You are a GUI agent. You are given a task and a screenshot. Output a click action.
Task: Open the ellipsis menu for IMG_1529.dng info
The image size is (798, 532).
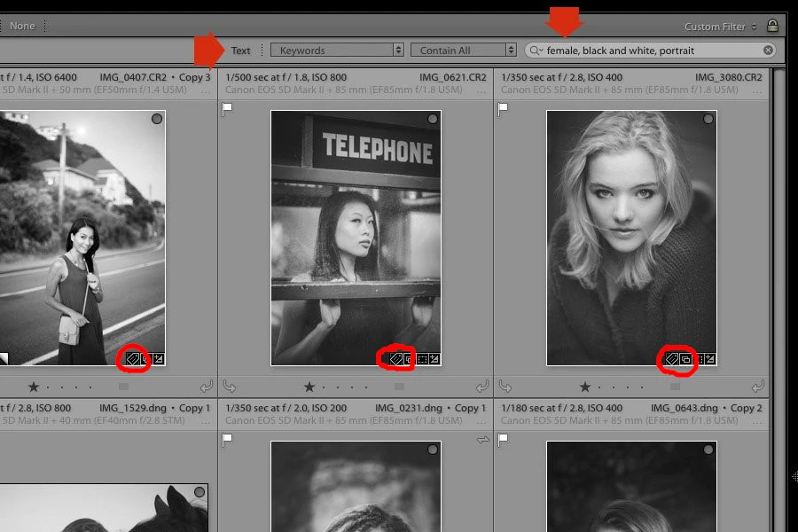click(206, 423)
